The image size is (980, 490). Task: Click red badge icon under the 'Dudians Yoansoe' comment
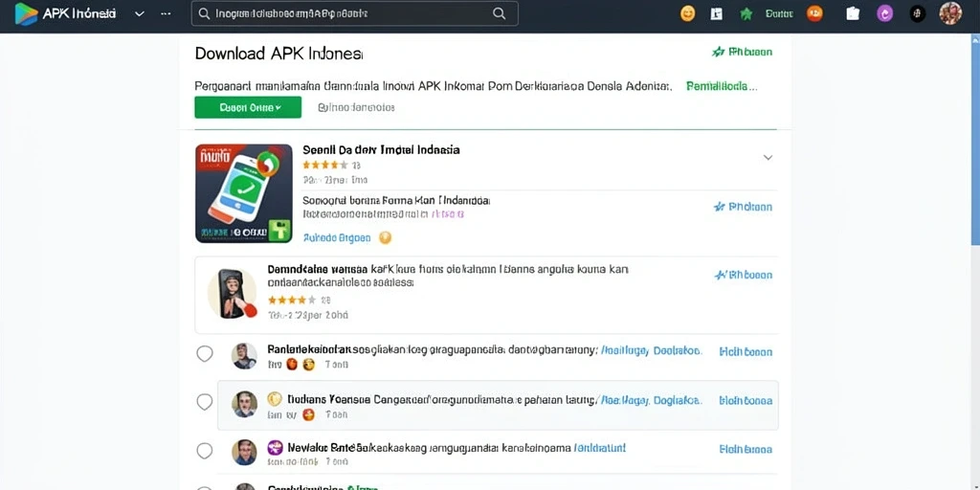coord(307,414)
